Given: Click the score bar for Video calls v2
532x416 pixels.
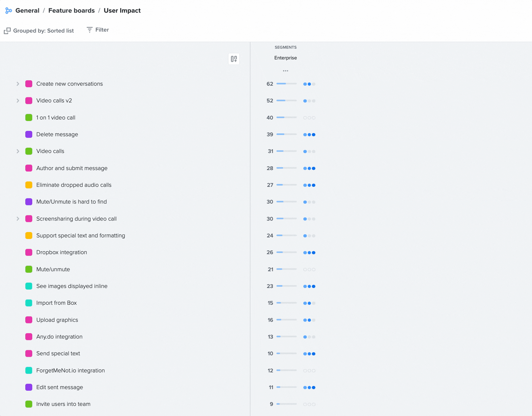Looking at the screenshot, I should [287, 101].
